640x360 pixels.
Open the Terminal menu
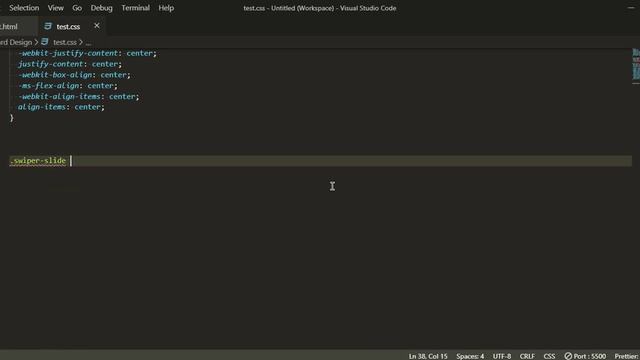click(136, 8)
